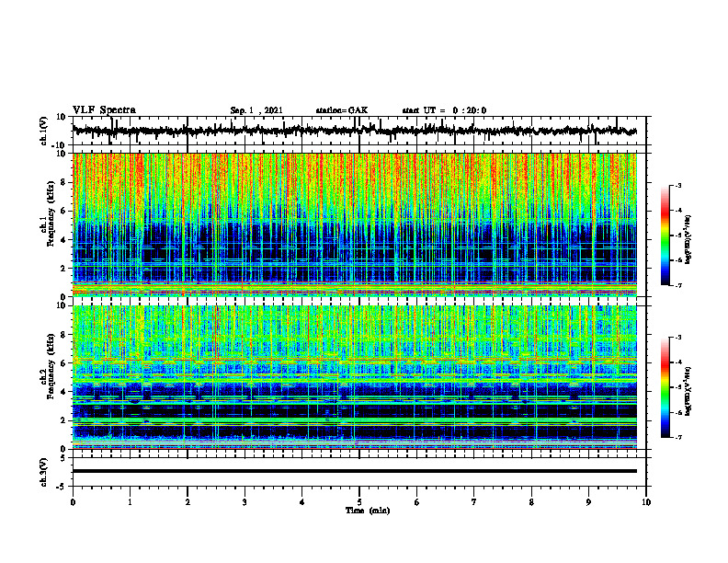Click the '-7' tick on ch.2 colorbar

(678, 438)
